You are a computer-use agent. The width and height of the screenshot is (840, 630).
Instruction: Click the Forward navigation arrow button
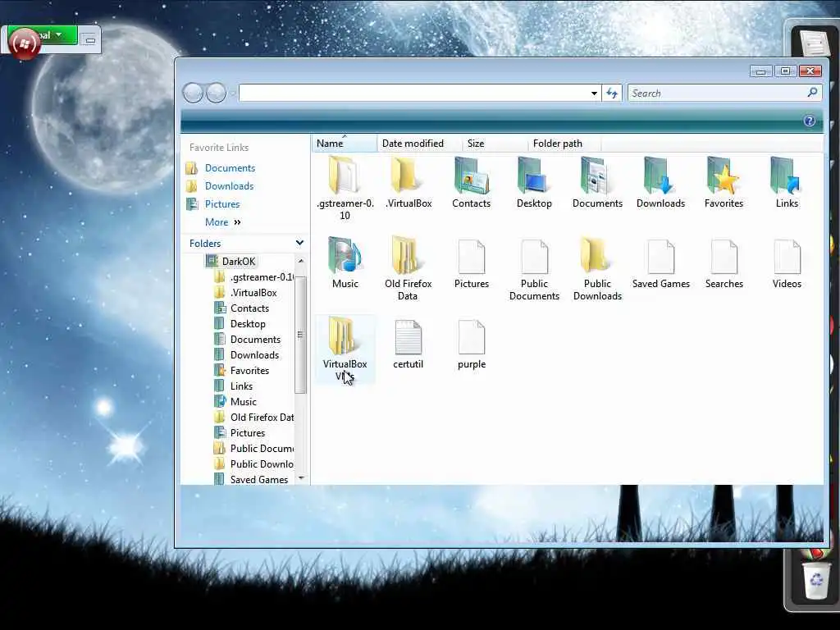(216, 94)
